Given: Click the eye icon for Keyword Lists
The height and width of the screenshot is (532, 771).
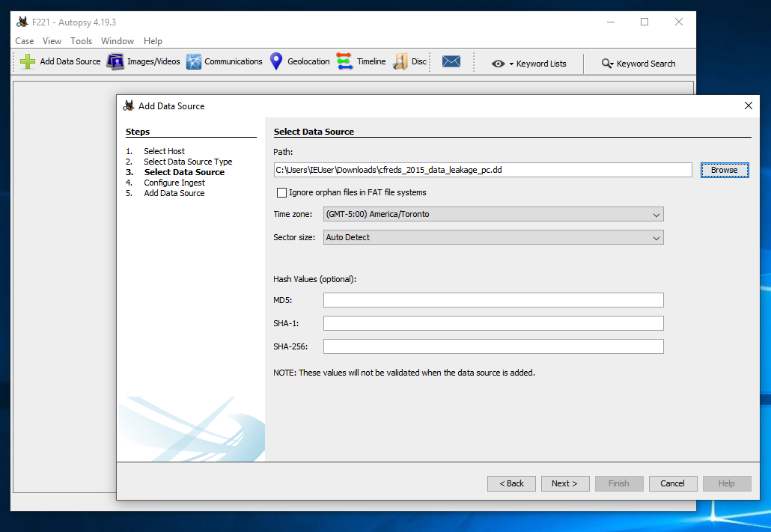Looking at the screenshot, I should [x=498, y=64].
